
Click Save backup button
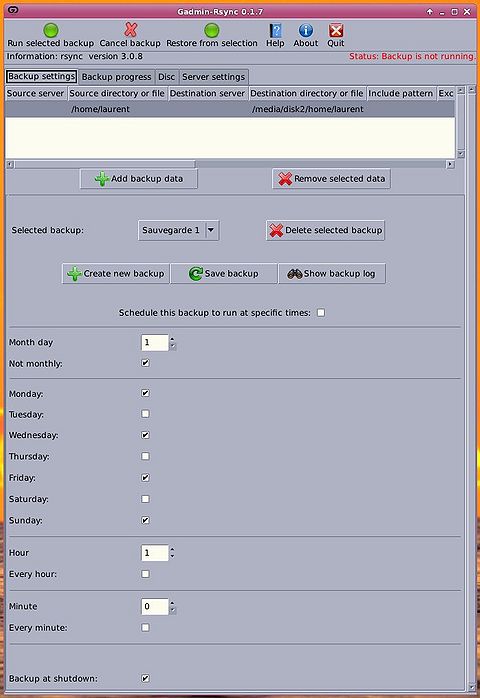224,273
